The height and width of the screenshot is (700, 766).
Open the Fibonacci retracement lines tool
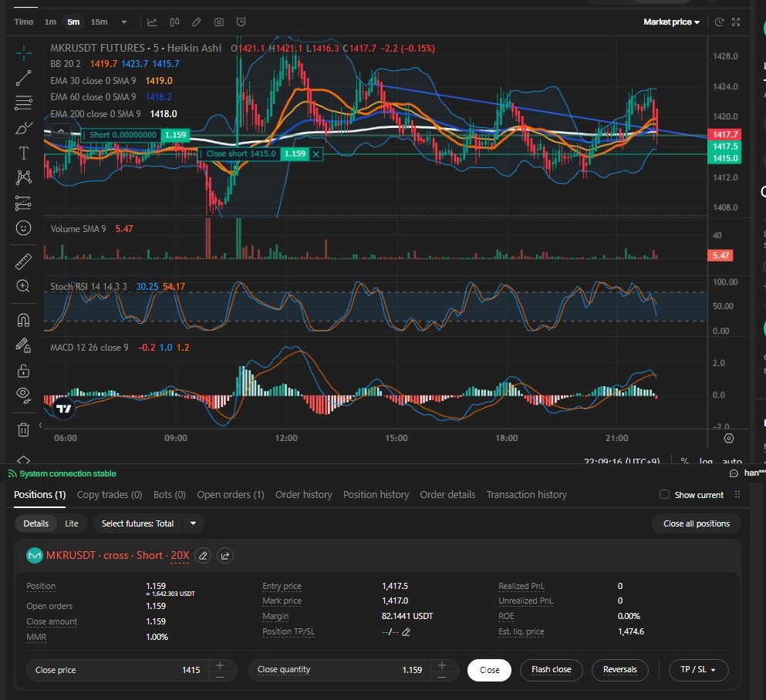pyautogui.click(x=23, y=103)
